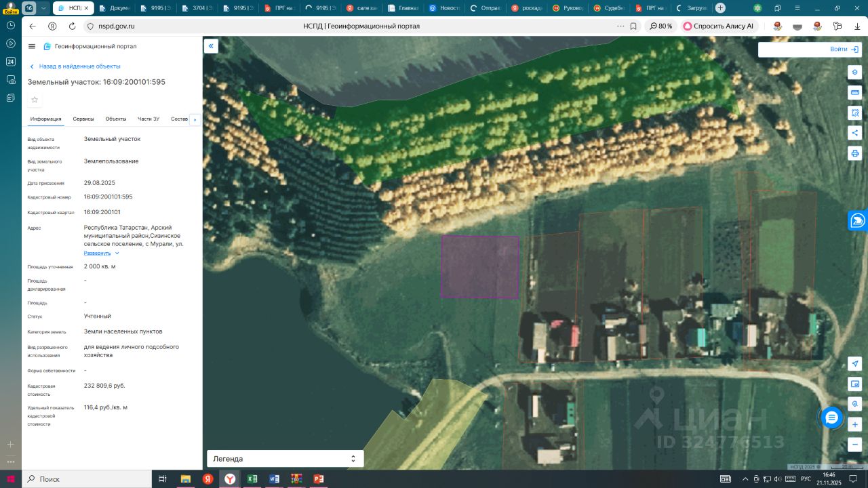Collapse the side panel with the double-chevron button
Viewport: 868px width, 488px height.
[211, 46]
